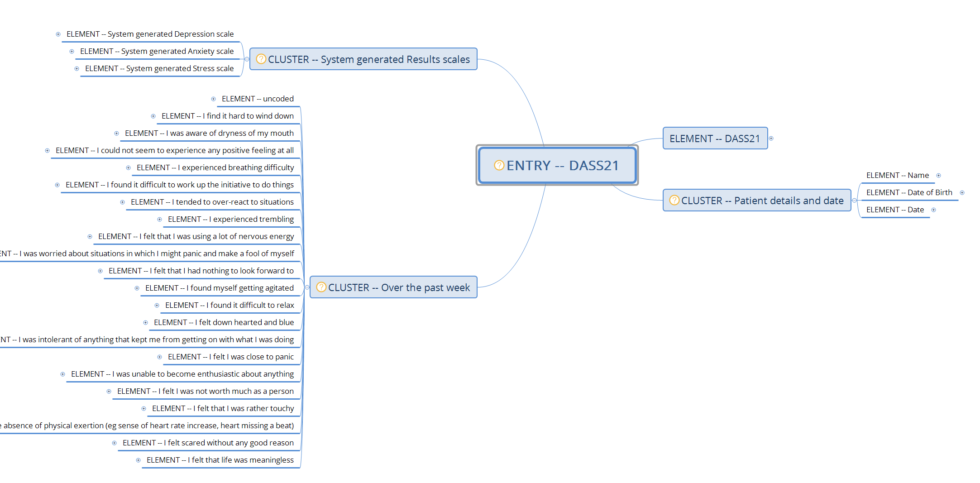Click the plus icon beside I felt I was close to panic
The image size is (980, 483).
(160, 357)
